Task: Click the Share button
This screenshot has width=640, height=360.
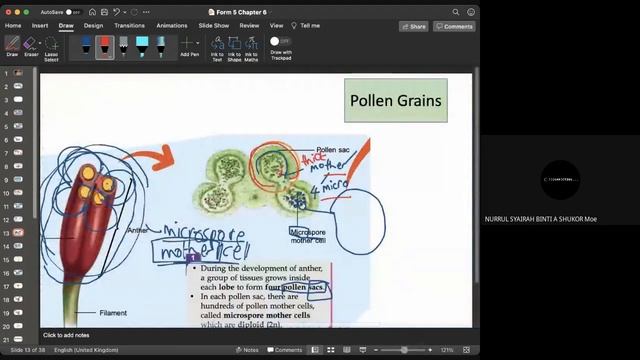Action: point(413,27)
